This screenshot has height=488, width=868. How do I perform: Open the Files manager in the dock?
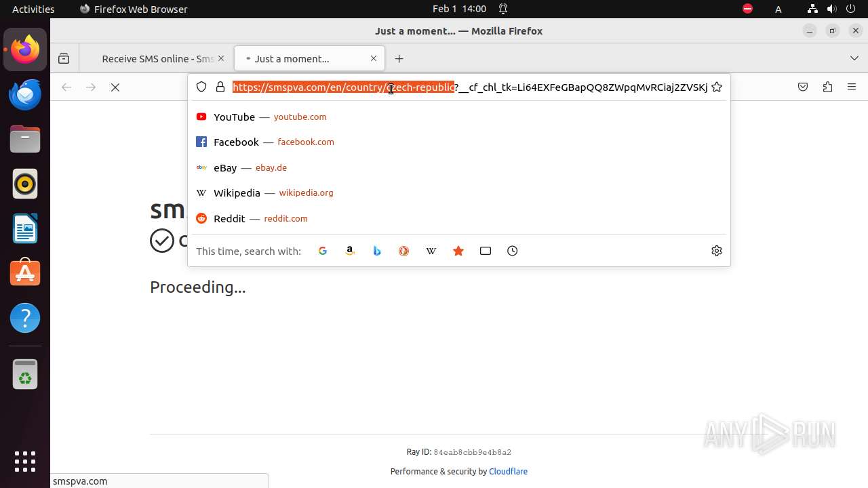(x=25, y=139)
